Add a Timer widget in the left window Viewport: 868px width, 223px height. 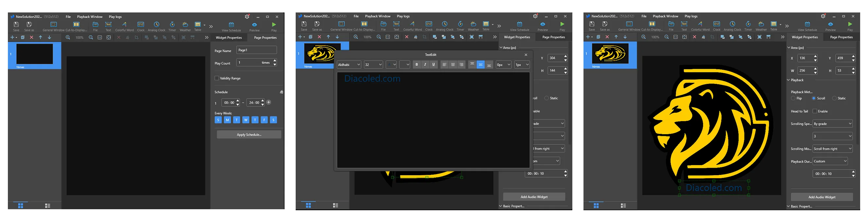click(172, 26)
